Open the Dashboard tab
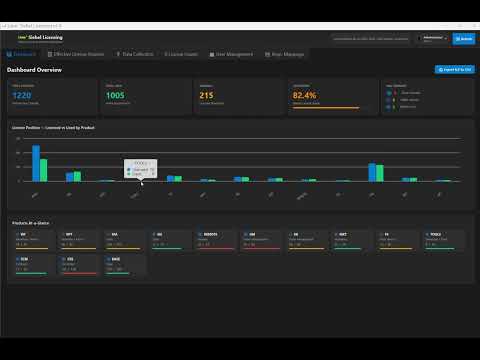 (x=21, y=54)
